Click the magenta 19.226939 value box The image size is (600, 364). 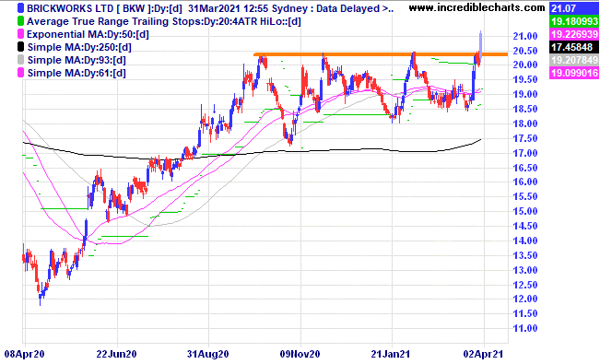pos(573,34)
